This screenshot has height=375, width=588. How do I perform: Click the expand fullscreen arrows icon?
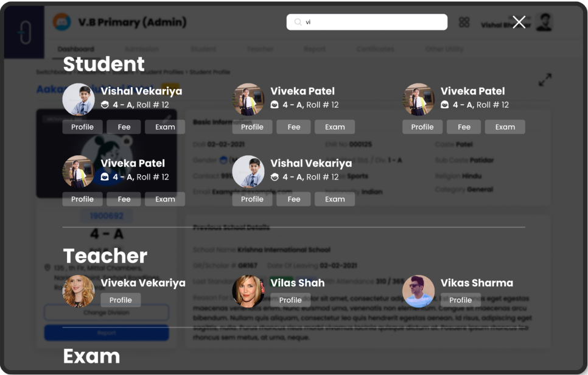click(545, 80)
